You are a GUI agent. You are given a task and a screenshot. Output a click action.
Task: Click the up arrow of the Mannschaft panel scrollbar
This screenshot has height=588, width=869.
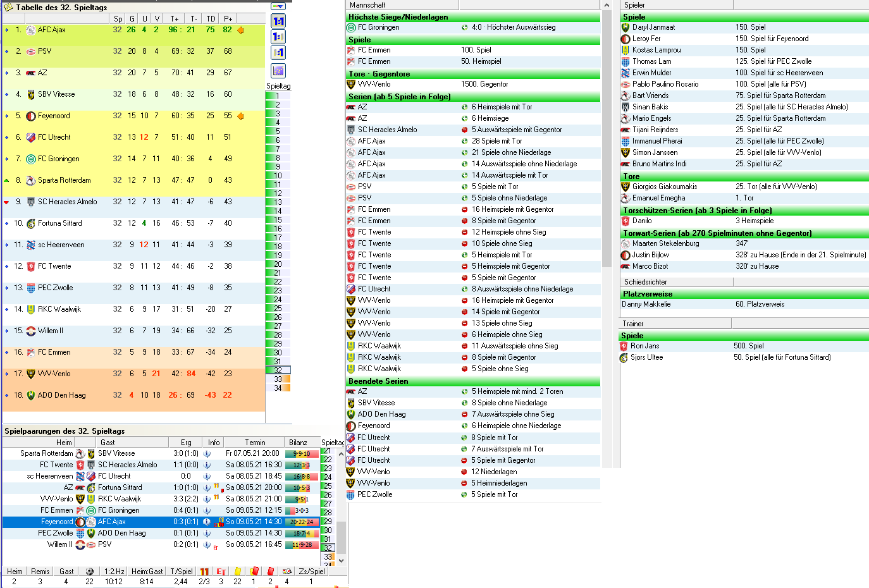(x=607, y=5)
